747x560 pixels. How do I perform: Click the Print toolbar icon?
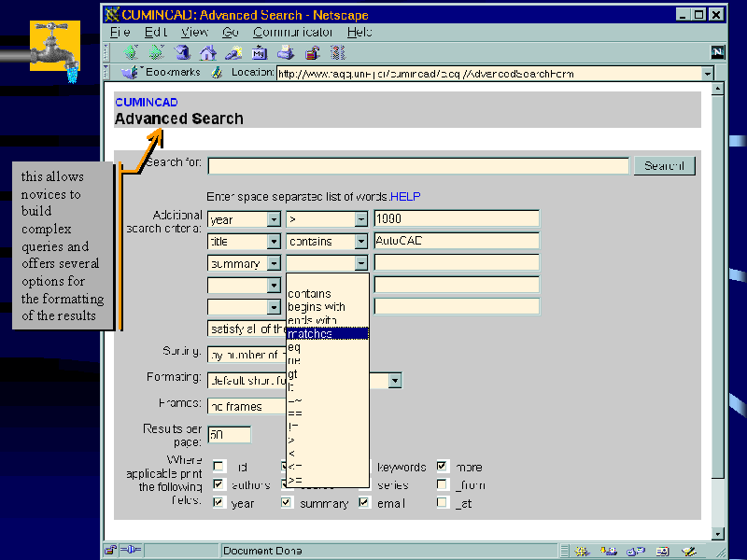tap(286, 52)
